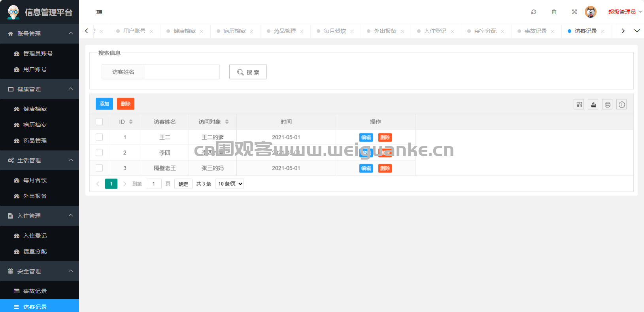Switch to the 药品管理 tab
This screenshot has width=644, height=312.
[x=285, y=31]
